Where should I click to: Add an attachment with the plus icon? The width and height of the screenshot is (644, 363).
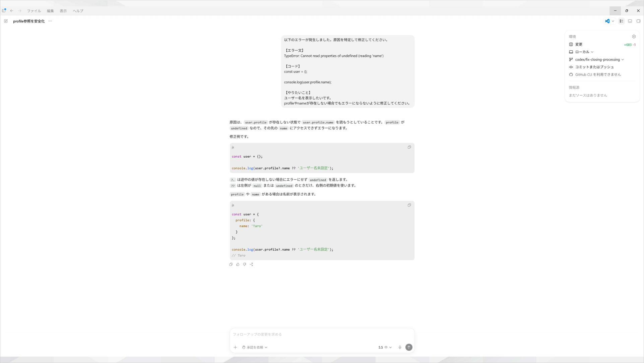point(235,348)
